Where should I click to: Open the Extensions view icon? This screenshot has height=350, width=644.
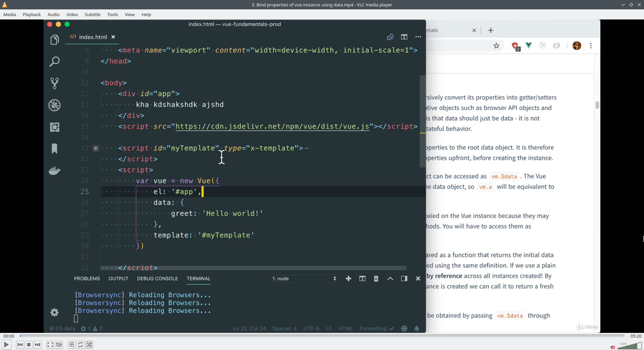pyautogui.click(x=55, y=127)
